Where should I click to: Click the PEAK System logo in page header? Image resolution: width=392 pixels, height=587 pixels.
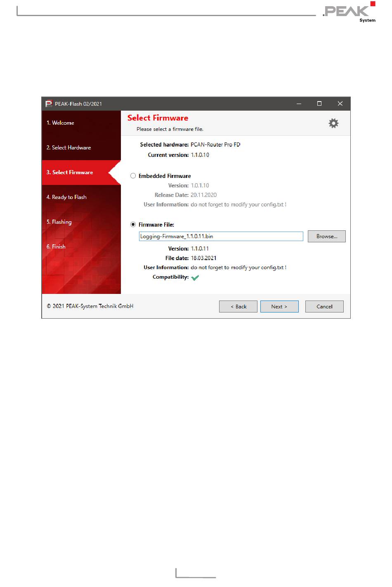coord(349,12)
